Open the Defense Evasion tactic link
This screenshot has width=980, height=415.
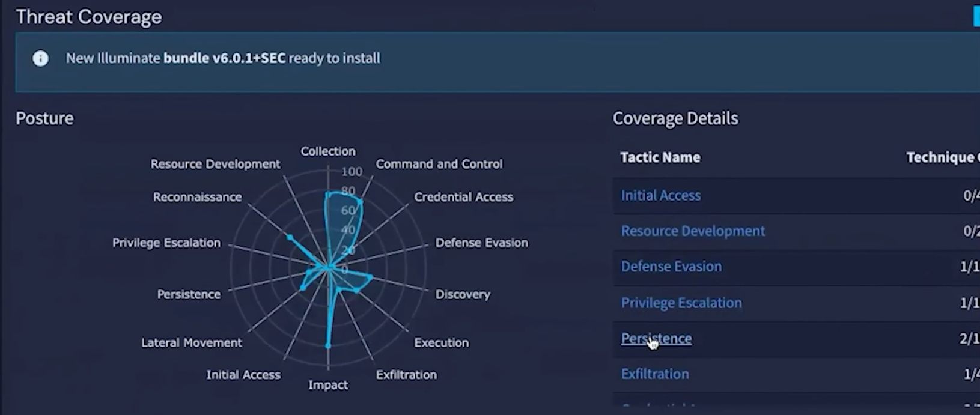coord(671,266)
